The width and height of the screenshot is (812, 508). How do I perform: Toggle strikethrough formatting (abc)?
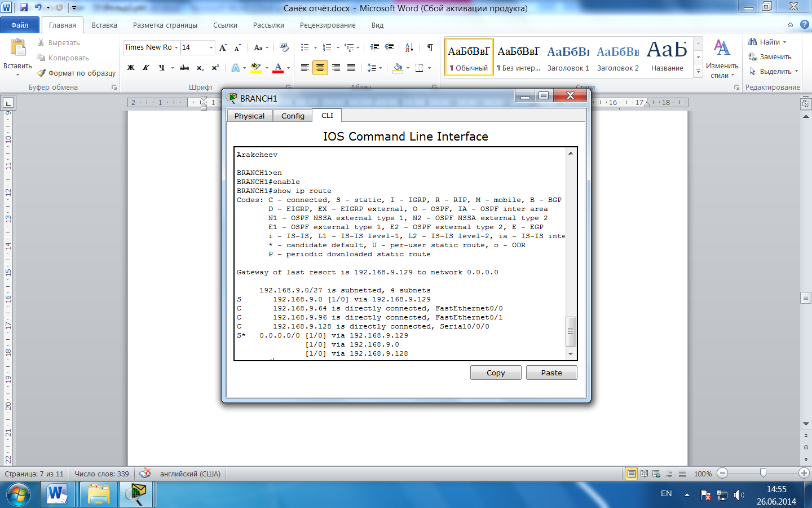(x=184, y=68)
